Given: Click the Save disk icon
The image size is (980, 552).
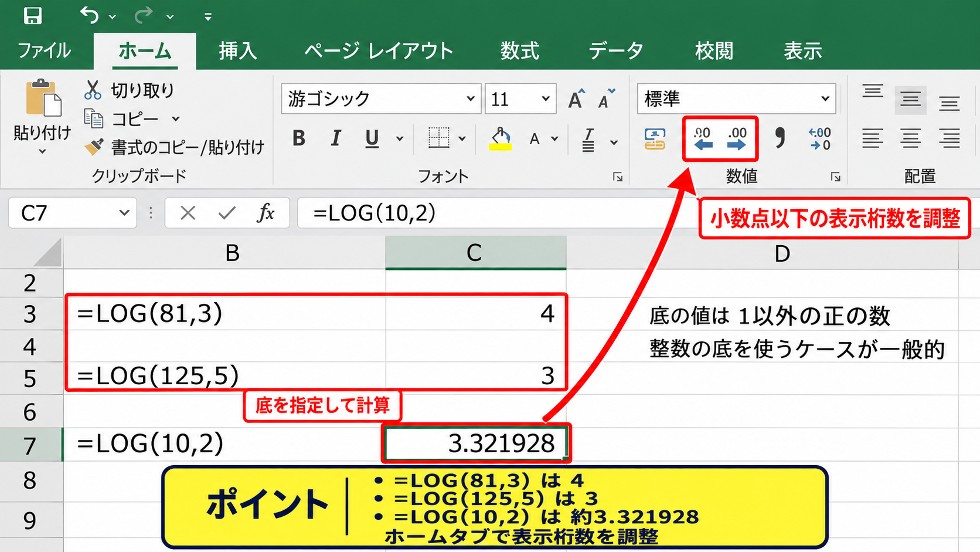Looking at the screenshot, I should tap(33, 16).
